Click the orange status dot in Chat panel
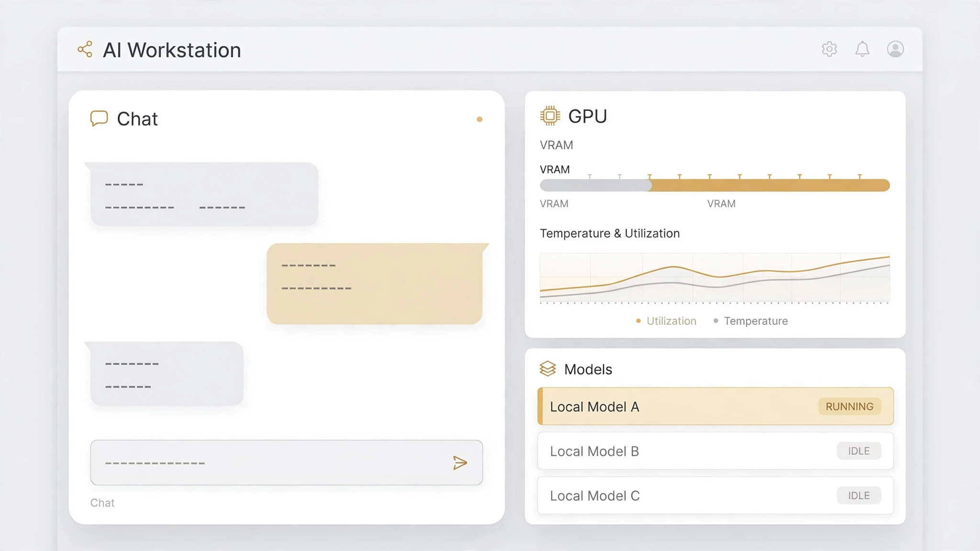The height and width of the screenshot is (551, 980). click(x=479, y=119)
